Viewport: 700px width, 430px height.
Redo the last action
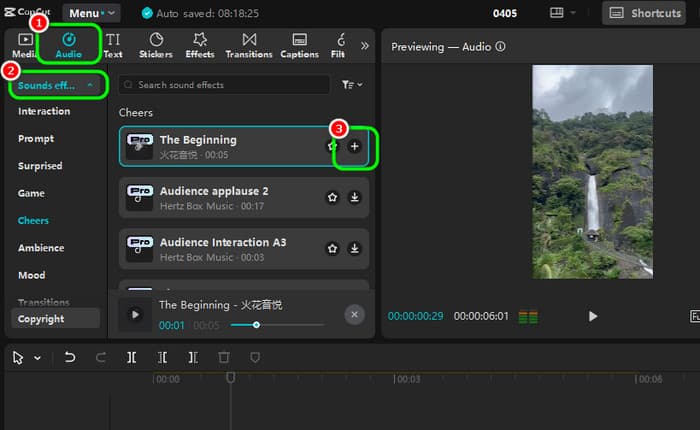tap(101, 357)
